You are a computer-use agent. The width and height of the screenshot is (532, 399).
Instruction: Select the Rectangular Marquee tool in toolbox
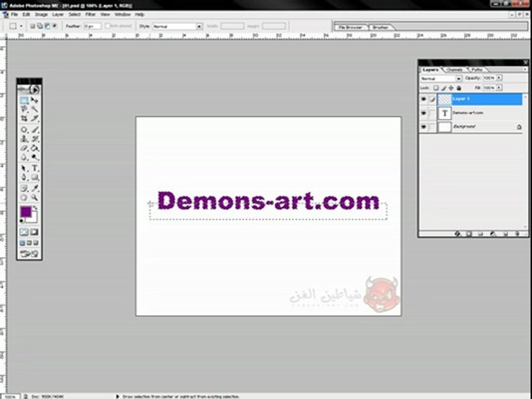pyautogui.click(x=24, y=100)
